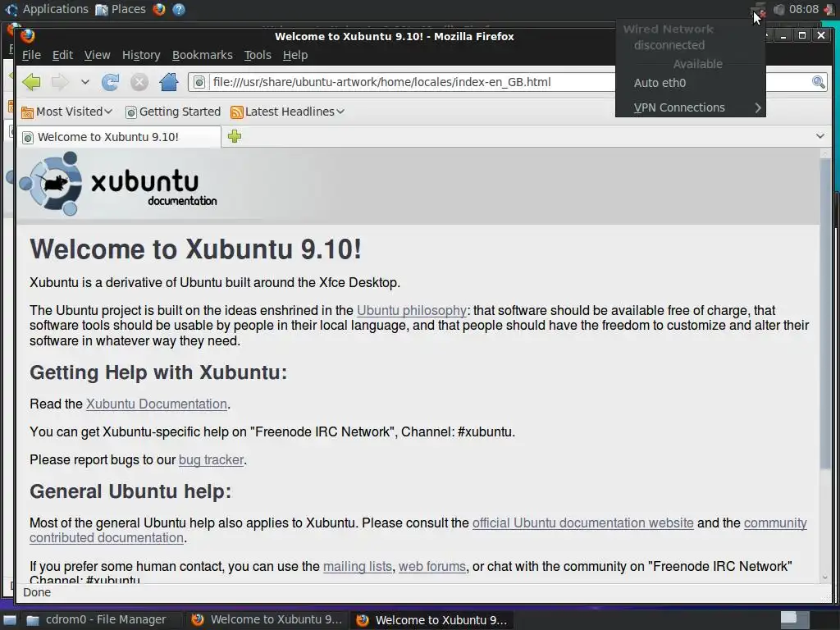The width and height of the screenshot is (840, 630).
Task: Open the list all tabs dropdown
Action: pyautogui.click(x=819, y=136)
